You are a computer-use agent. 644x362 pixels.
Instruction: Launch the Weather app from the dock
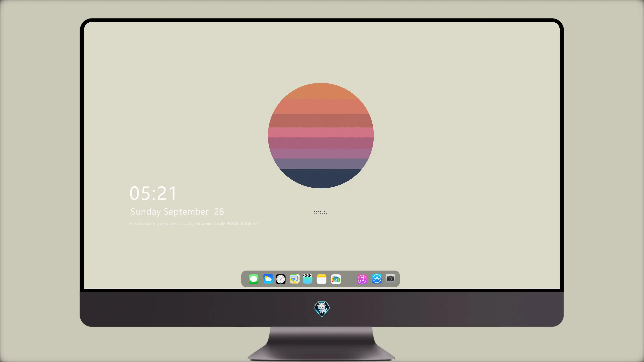point(268,279)
